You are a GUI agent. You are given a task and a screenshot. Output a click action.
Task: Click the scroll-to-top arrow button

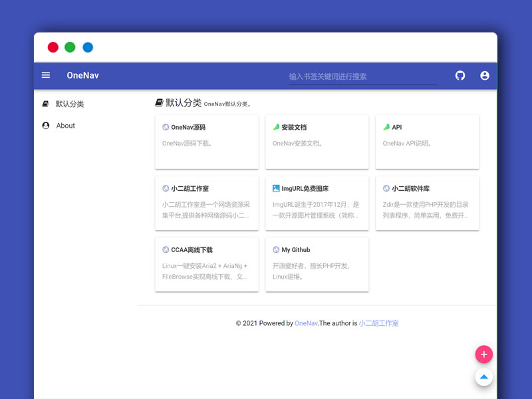click(484, 377)
